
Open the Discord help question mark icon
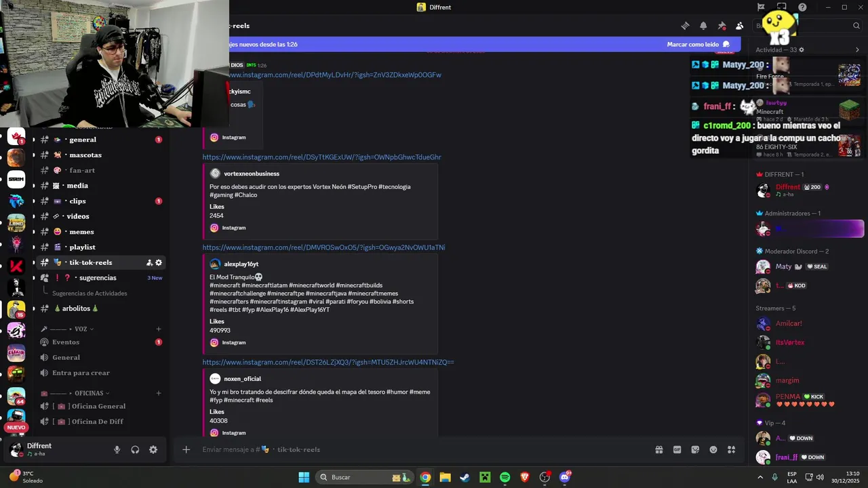(802, 7)
